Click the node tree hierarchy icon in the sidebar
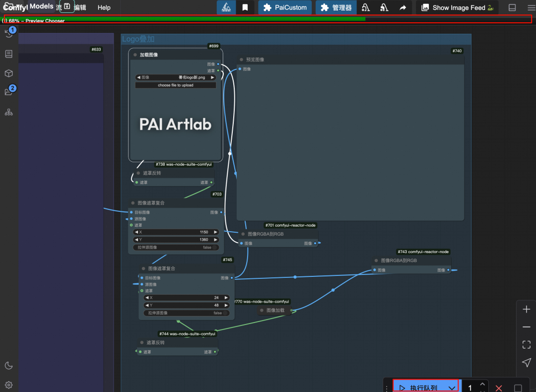The image size is (536, 392). [9, 112]
